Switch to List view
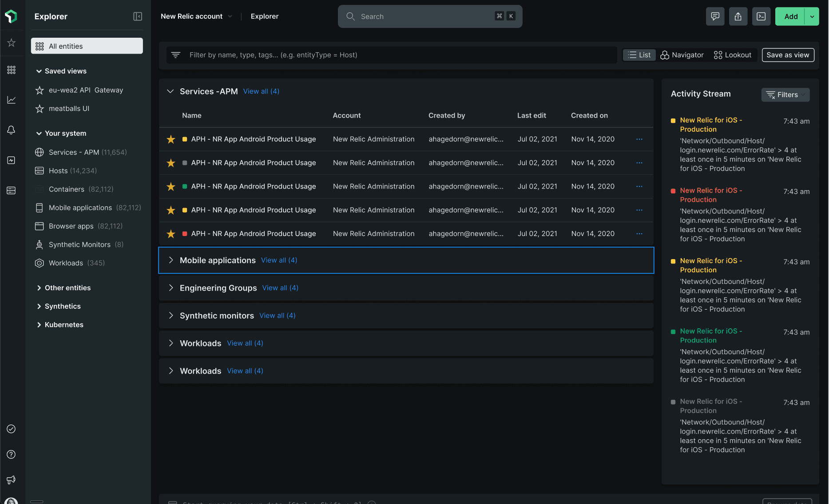 tap(639, 55)
